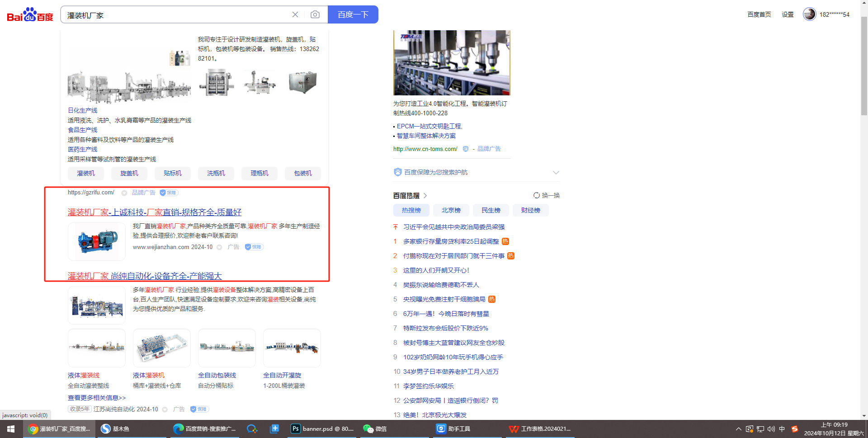Open hot search 李梦签约乐华娱乐
868x438 pixels.
429,386
